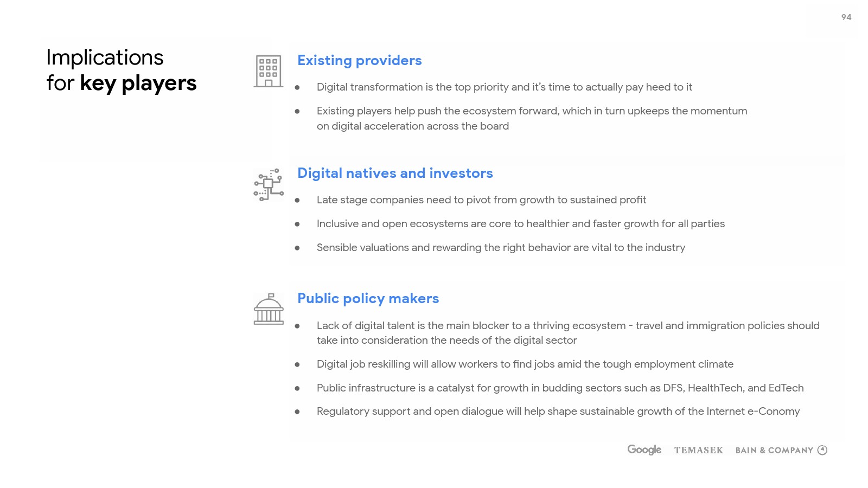Click the page number 94
The height and width of the screenshot is (488, 868).
pyautogui.click(x=846, y=17)
